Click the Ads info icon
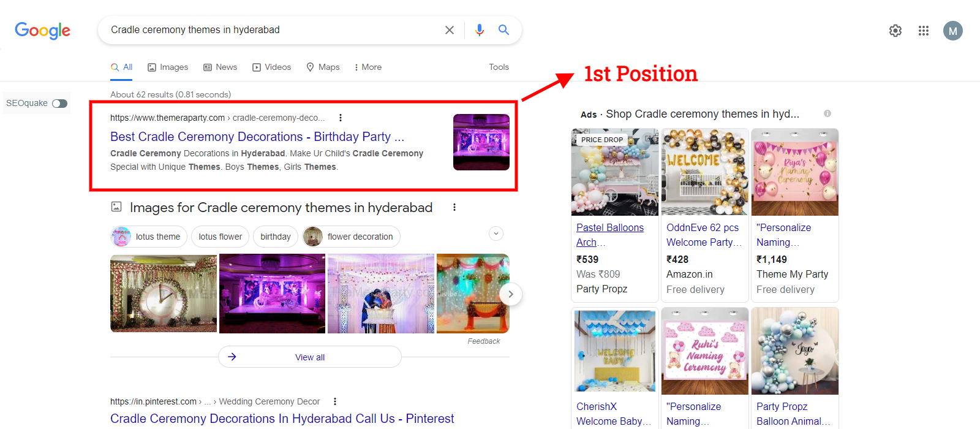 click(x=827, y=113)
